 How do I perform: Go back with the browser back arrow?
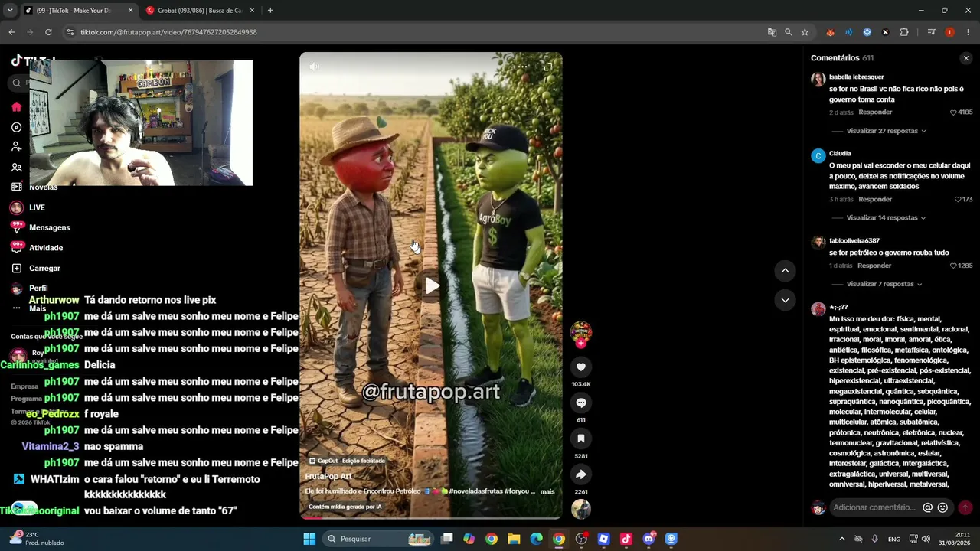(x=11, y=32)
